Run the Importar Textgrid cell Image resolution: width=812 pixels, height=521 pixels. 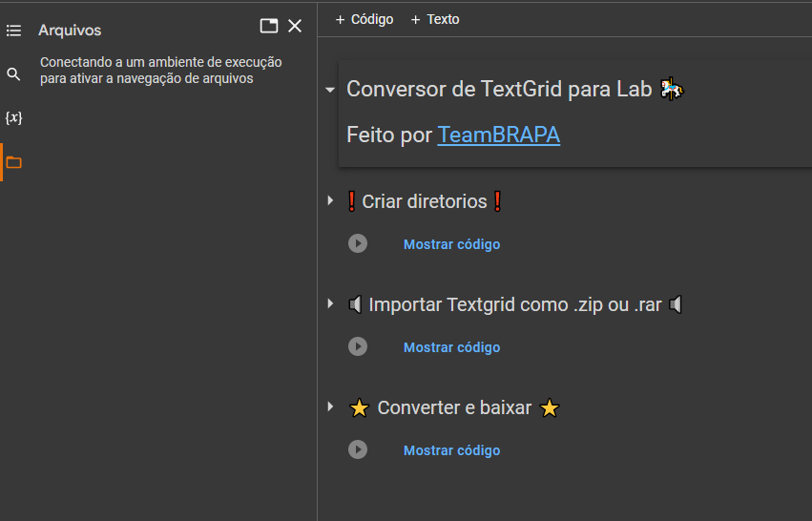[358, 346]
